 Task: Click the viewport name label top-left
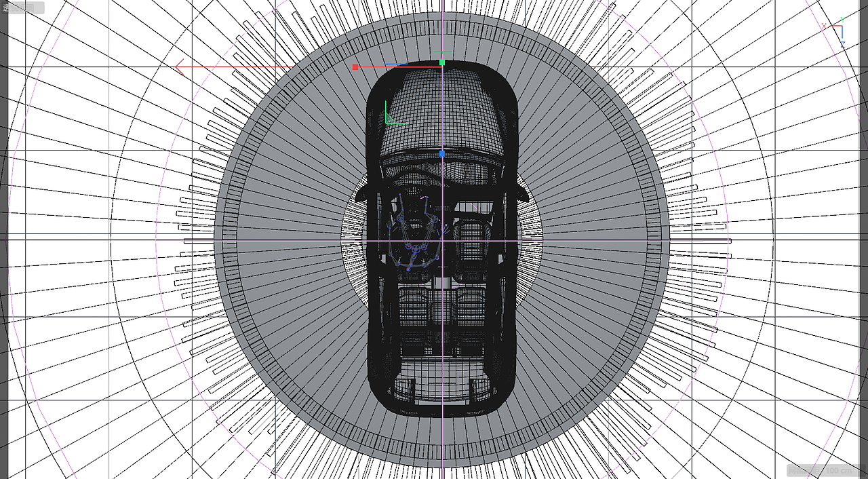[x=22, y=8]
